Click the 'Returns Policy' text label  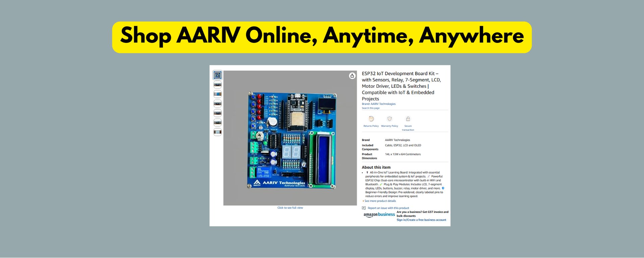pyautogui.click(x=371, y=126)
